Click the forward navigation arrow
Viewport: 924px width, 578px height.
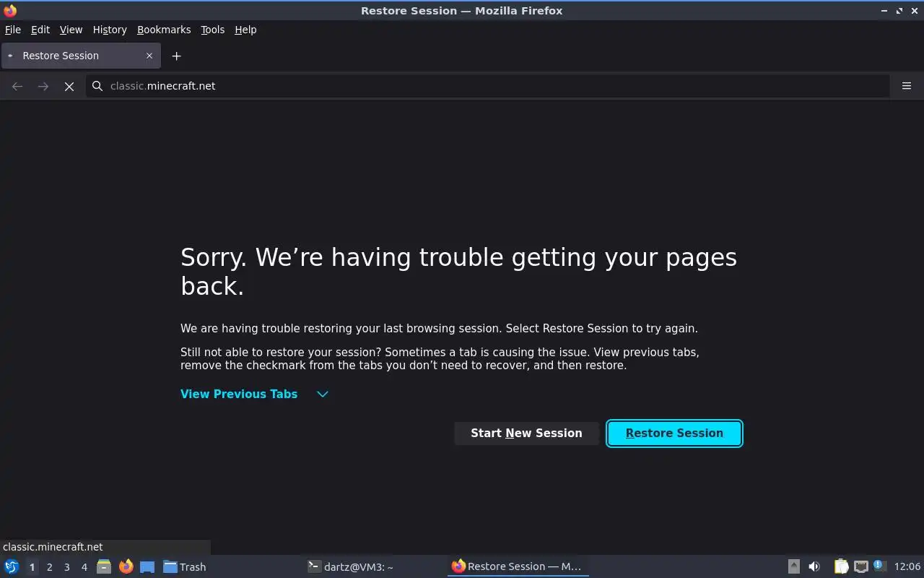(x=43, y=86)
